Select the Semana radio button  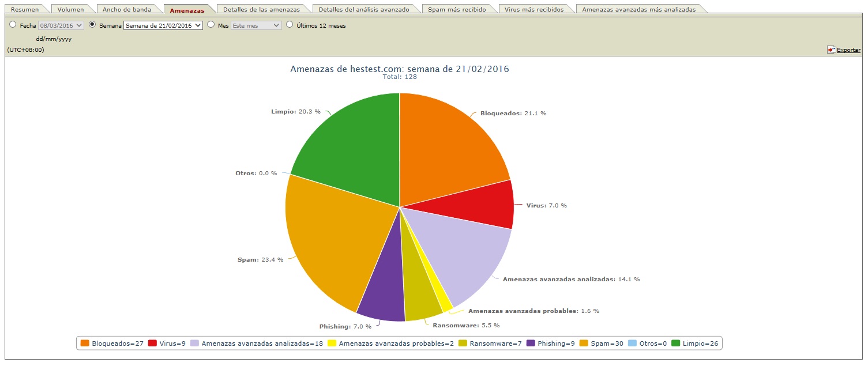coord(92,25)
